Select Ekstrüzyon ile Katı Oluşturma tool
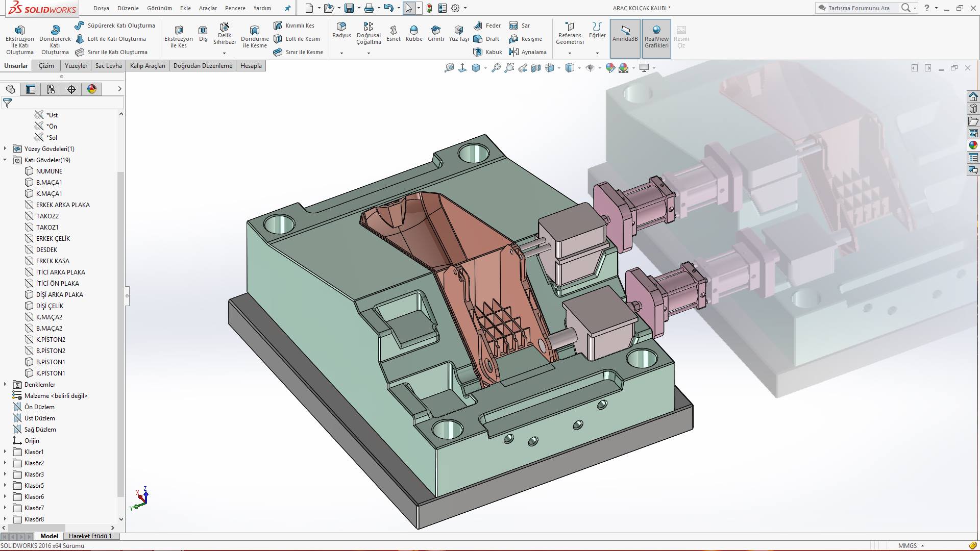 click(19, 40)
